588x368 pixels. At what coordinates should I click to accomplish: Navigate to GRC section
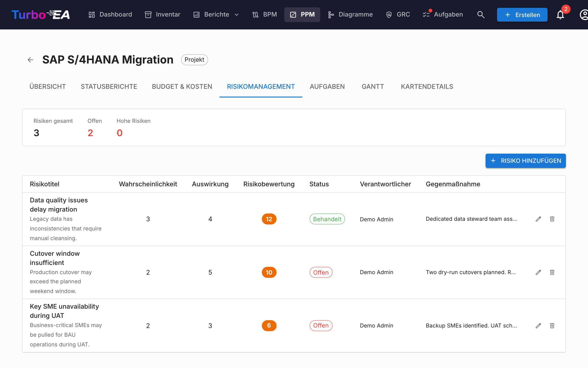[x=398, y=14]
